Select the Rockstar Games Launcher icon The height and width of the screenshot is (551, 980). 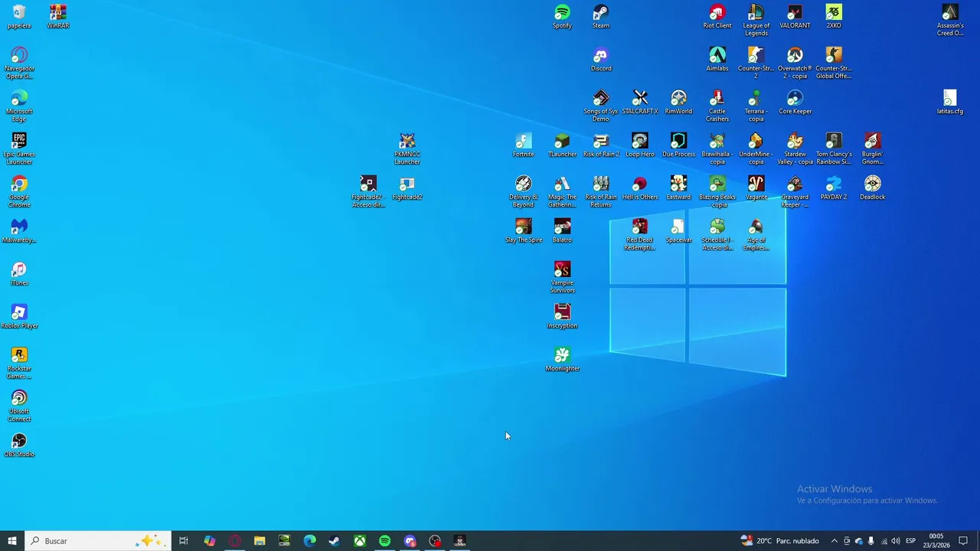(19, 363)
